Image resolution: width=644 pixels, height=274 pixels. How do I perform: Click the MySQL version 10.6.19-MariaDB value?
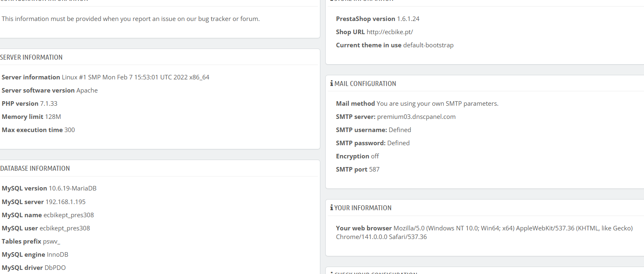pos(72,188)
